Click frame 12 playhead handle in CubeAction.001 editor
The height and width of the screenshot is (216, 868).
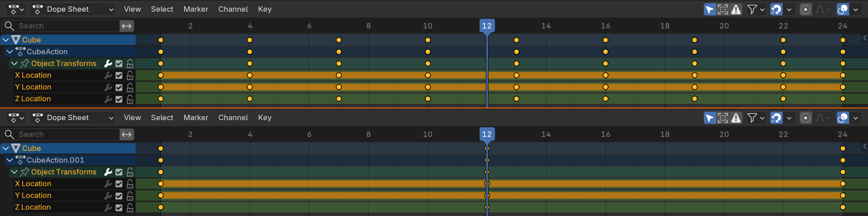487,134
